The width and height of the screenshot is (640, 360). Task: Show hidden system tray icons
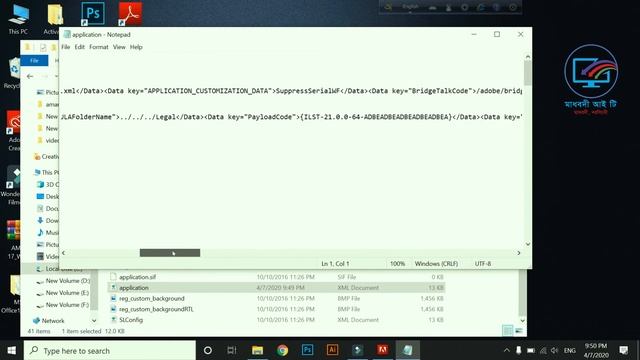(x=507, y=350)
